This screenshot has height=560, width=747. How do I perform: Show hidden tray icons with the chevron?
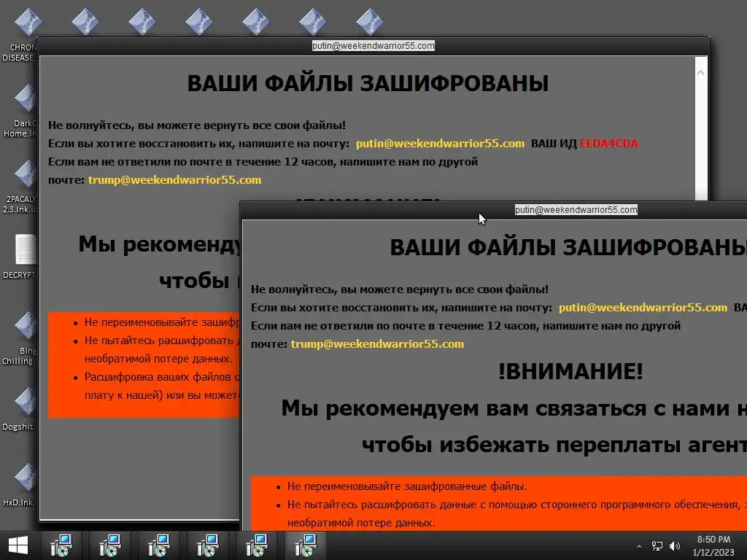coord(639,546)
